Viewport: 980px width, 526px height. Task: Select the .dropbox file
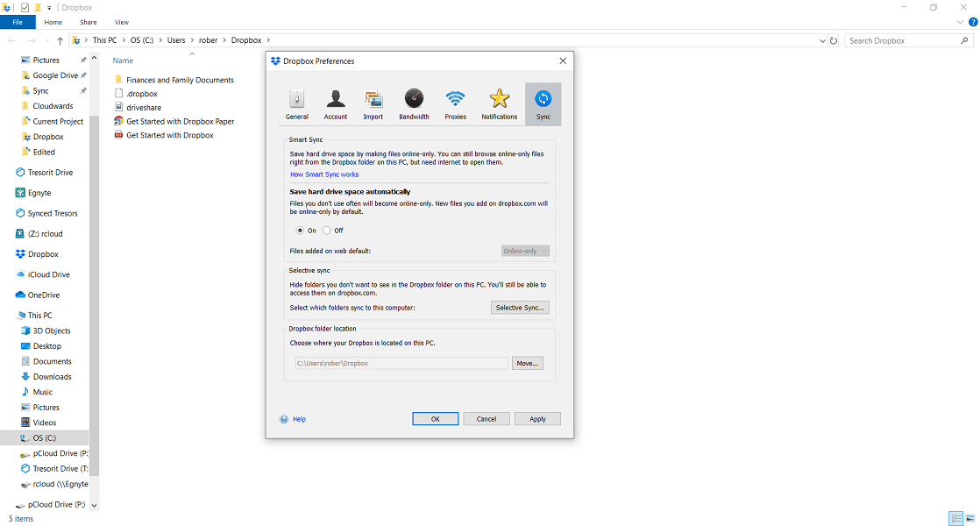click(142, 94)
